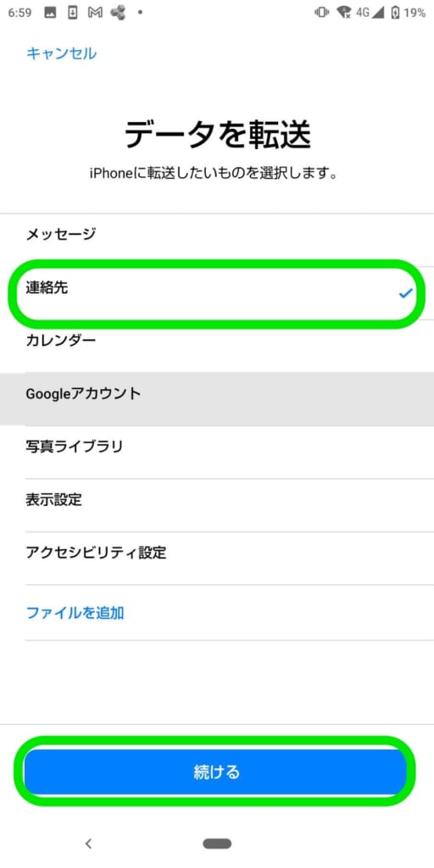This screenshot has width=434, height=868.
Task: Tap the image notification icon in status bar
Action: pyautogui.click(x=50, y=14)
